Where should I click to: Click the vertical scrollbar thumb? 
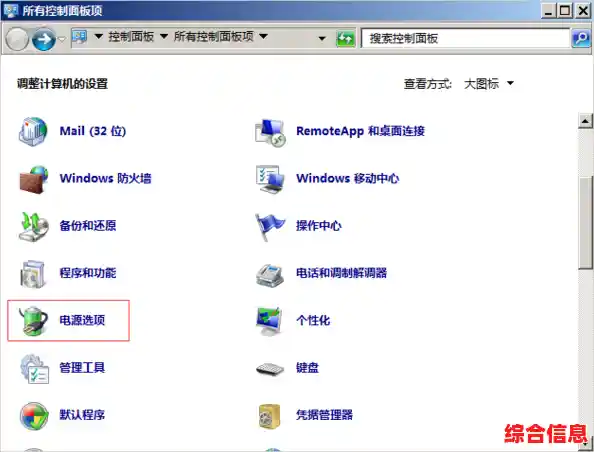click(x=586, y=224)
